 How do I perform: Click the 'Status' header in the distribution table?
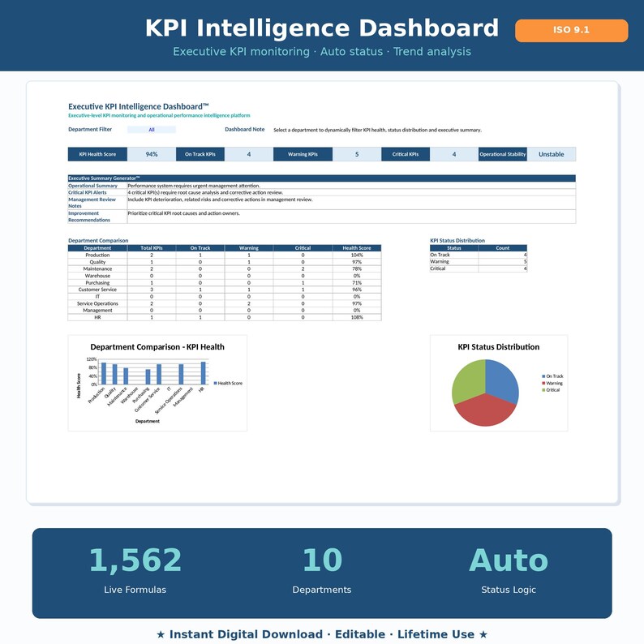click(454, 248)
